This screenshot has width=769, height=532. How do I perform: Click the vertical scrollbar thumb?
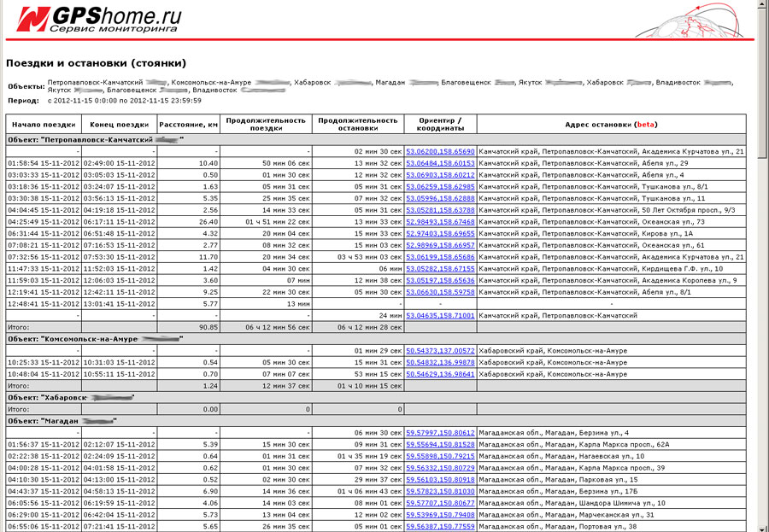(763, 84)
